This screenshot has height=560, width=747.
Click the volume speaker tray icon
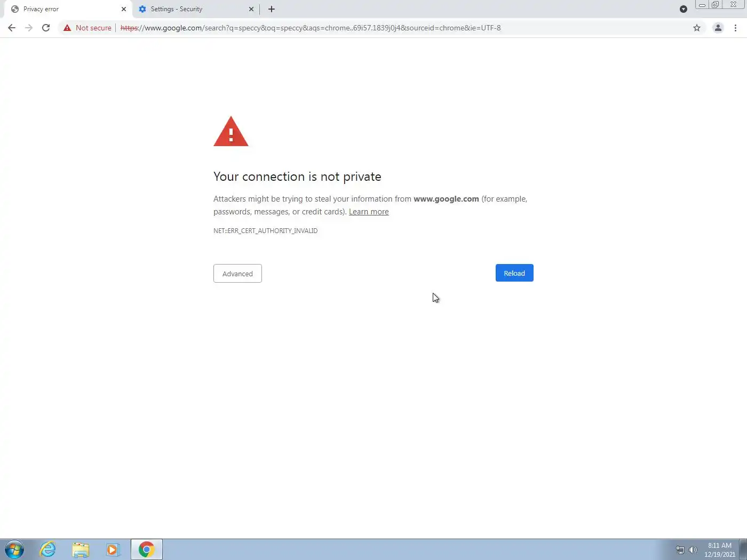point(693,550)
